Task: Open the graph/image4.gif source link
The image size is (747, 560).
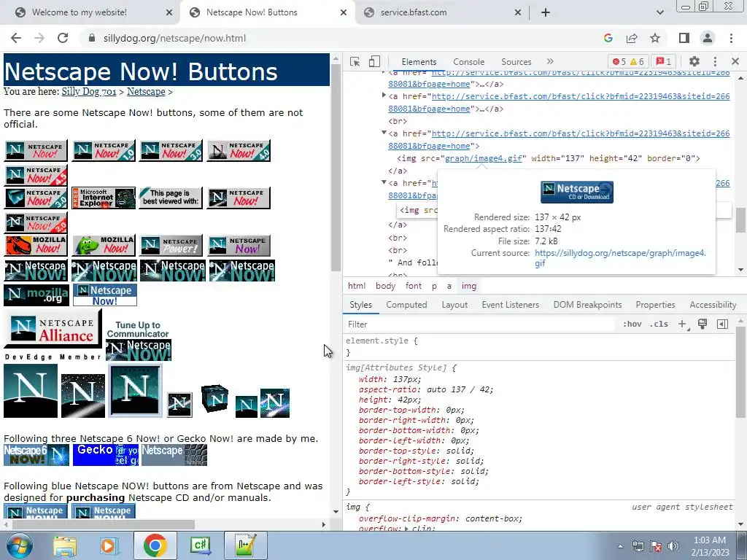Action: [x=484, y=158]
